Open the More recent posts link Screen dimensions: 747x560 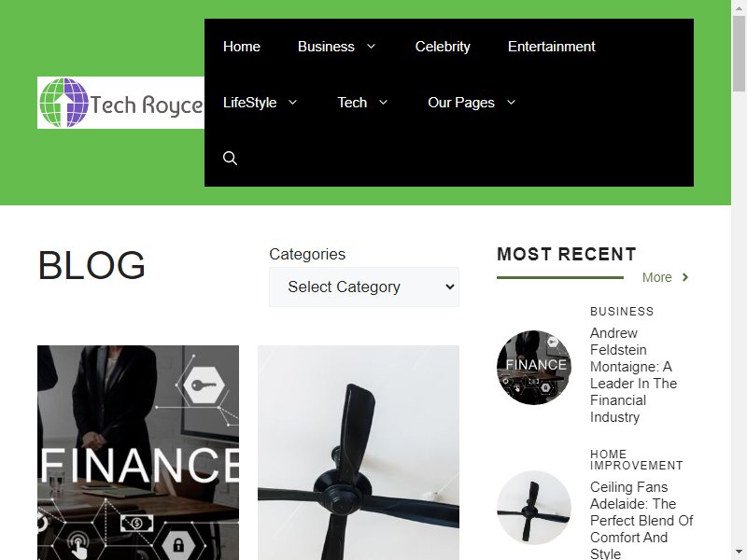[657, 277]
